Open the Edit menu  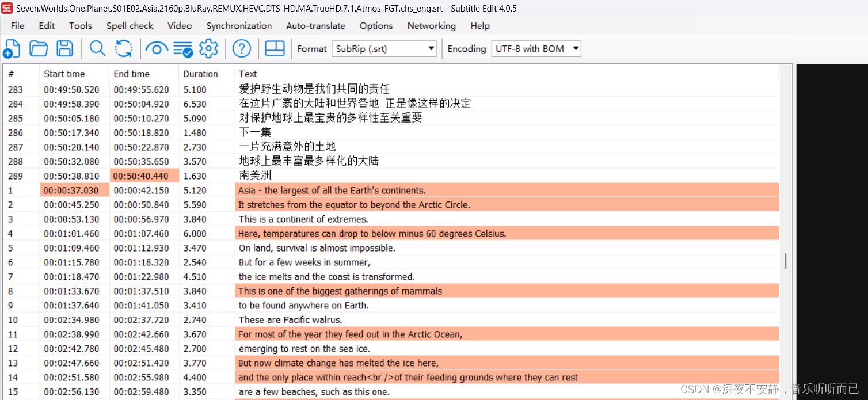coord(47,26)
